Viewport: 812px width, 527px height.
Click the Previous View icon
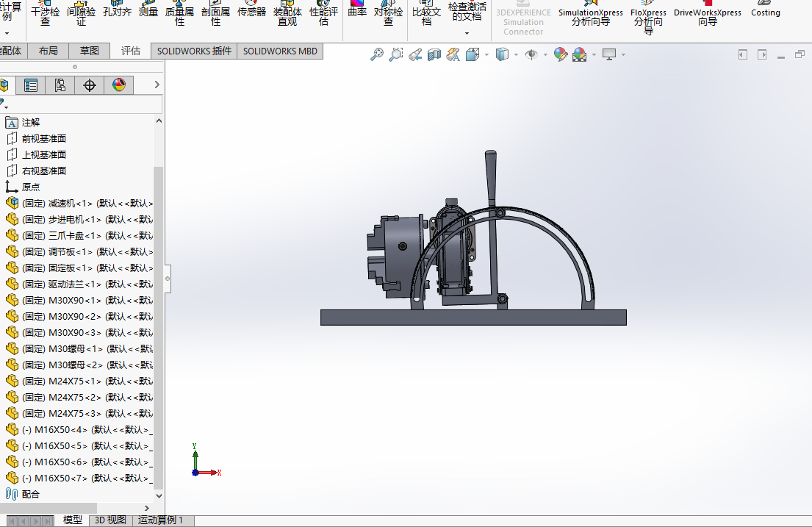pos(415,54)
